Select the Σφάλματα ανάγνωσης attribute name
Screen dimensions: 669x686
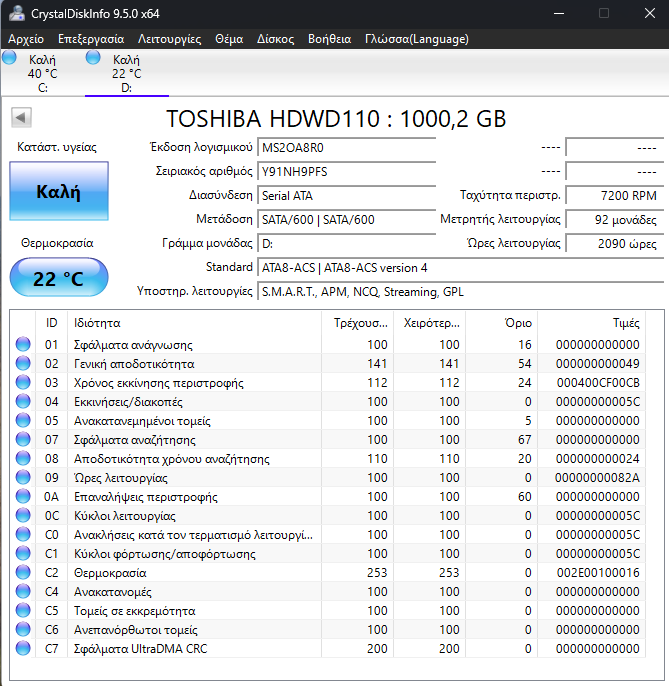point(133,345)
